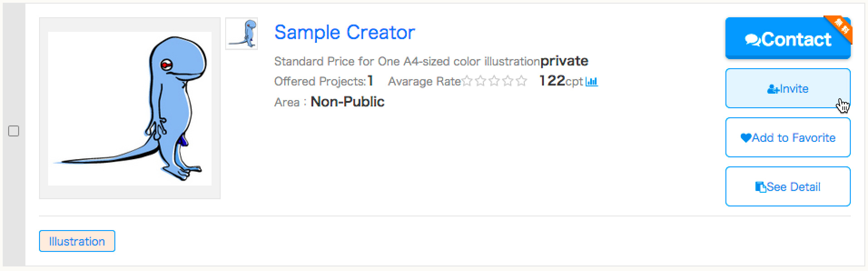Select the Illustration category tag
The image size is (868, 271).
tap(77, 241)
